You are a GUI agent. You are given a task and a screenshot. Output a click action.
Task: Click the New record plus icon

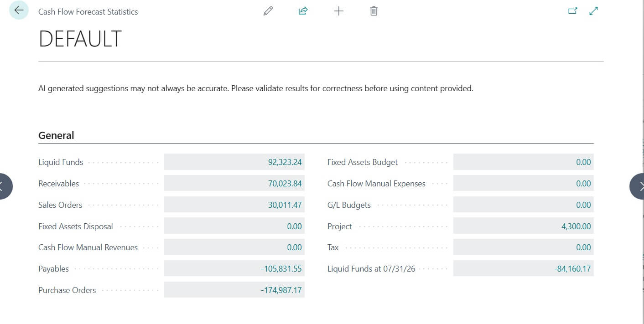338,10
